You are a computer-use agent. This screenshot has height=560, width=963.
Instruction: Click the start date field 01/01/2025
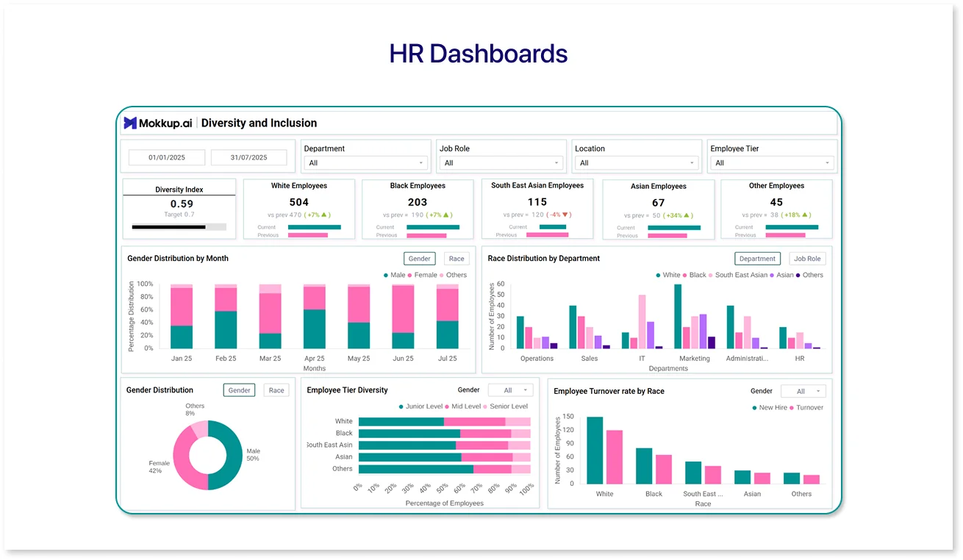(x=167, y=157)
